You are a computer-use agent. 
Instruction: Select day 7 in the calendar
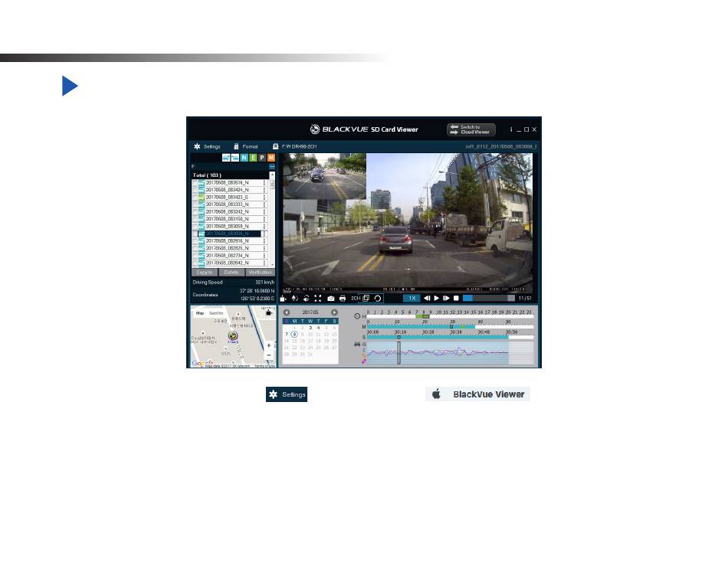click(287, 334)
